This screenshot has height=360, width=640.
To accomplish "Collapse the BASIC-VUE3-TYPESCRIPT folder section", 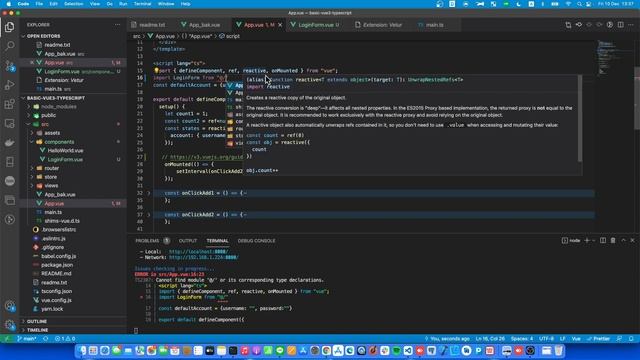I will [x=23, y=98].
